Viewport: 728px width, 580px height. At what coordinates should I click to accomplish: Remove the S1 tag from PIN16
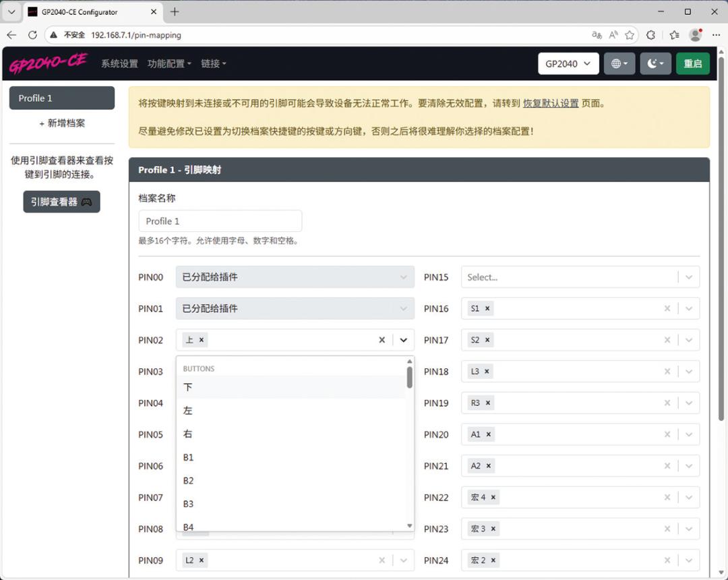pos(487,308)
